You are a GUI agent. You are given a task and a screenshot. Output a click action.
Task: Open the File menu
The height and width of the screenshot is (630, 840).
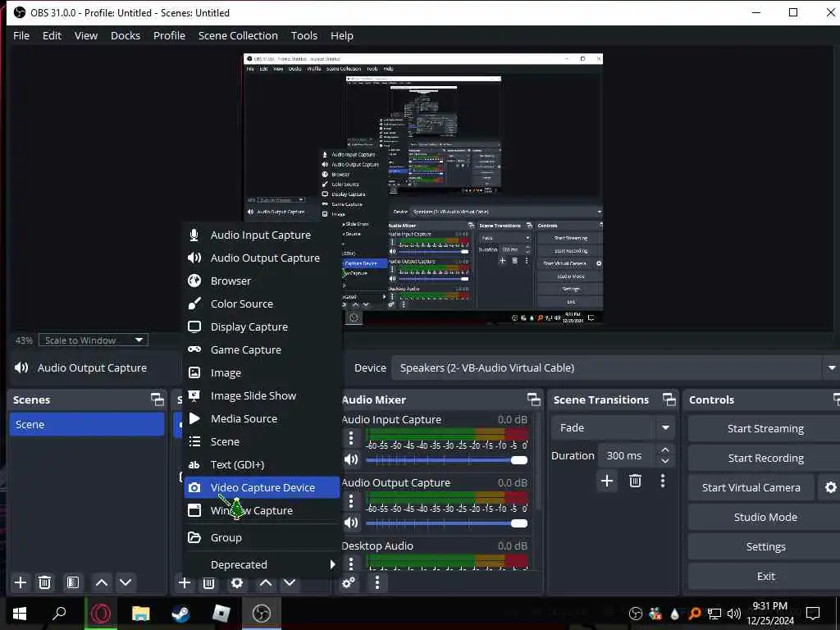point(21,35)
